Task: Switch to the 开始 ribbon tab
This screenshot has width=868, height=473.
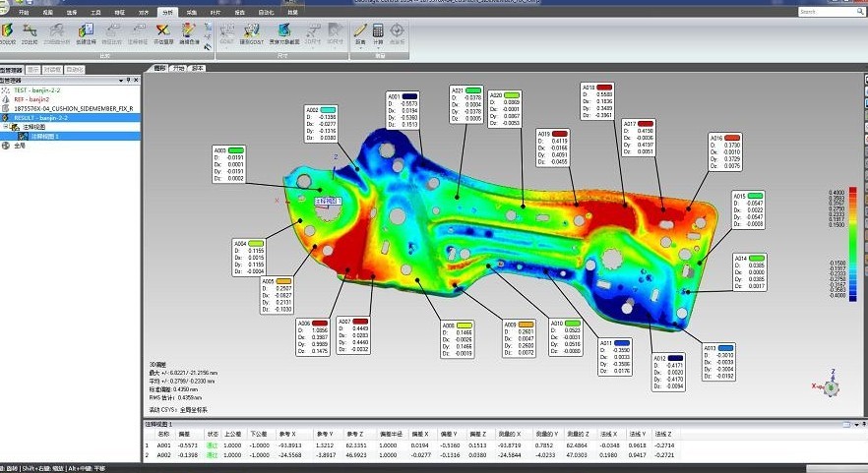Action: click(x=24, y=12)
